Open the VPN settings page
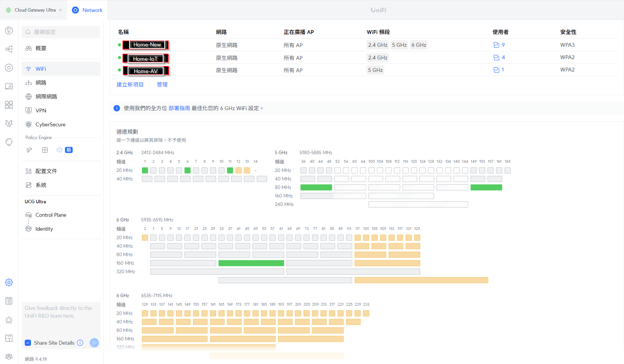This screenshot has width=624, height=364. pyautogui.click(x=61, y=111)
